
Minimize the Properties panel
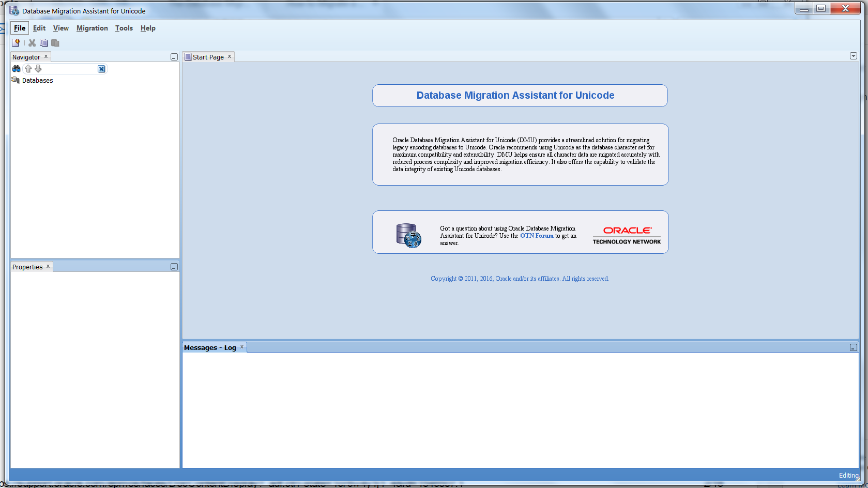174,267
